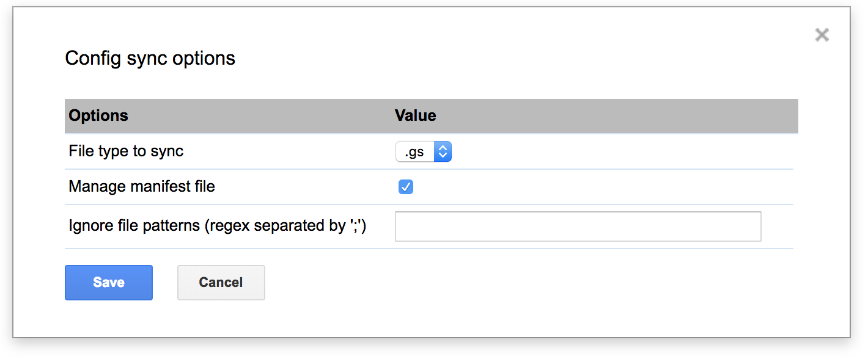Click the white checkmark icon in the blue box

pos(405,187)
